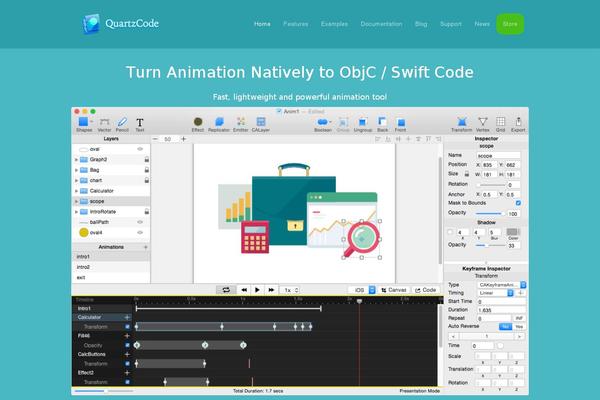Click the Export toolbar icon

(x=518, y=122)
